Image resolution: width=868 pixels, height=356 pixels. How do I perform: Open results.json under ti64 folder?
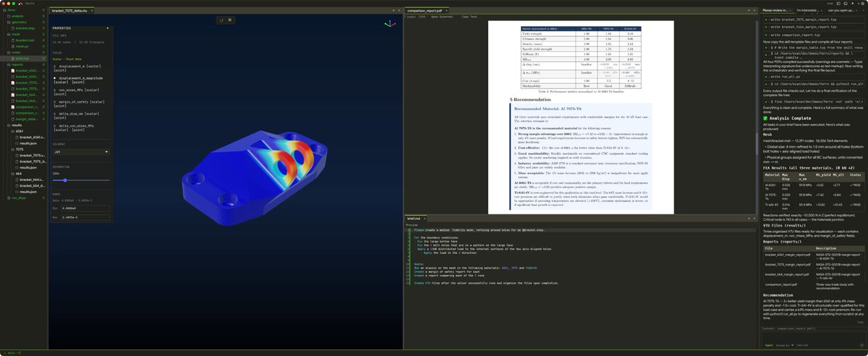pyautogui.click(x=29, y=192)
